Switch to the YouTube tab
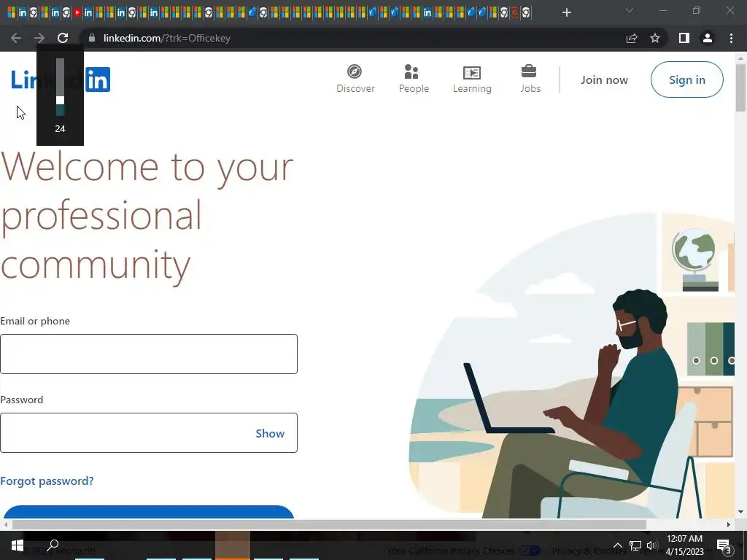This screenshot has height=560, width=747. pyautogui.click(x=77, y=13)
